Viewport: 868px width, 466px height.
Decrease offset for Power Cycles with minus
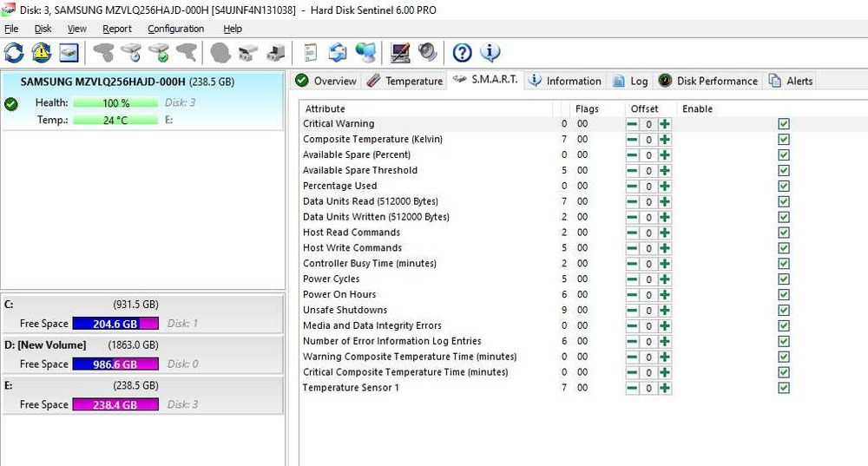pyautogui.click(x=632, y=279)
